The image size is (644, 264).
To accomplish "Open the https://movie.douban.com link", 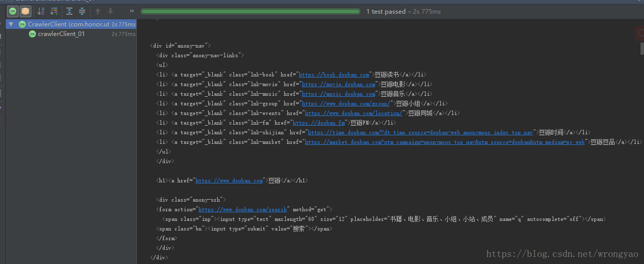I will [x=338, y=84].
